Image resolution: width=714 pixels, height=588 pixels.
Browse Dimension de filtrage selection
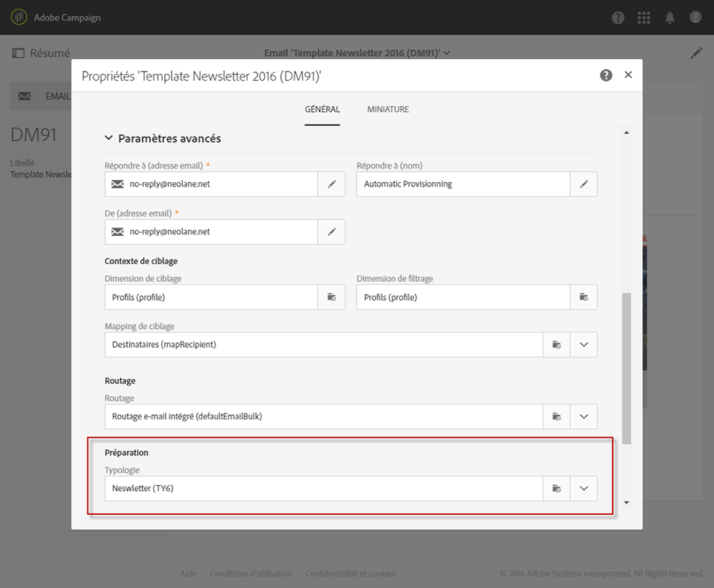click(583, 298)
